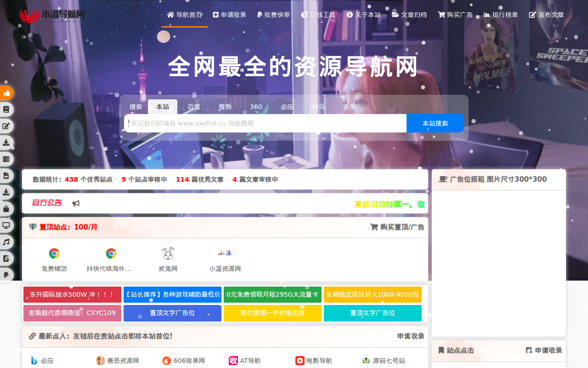Open 文章归档 from the top menu
This screenshot has height=368, width=588.
pos(409,14)
